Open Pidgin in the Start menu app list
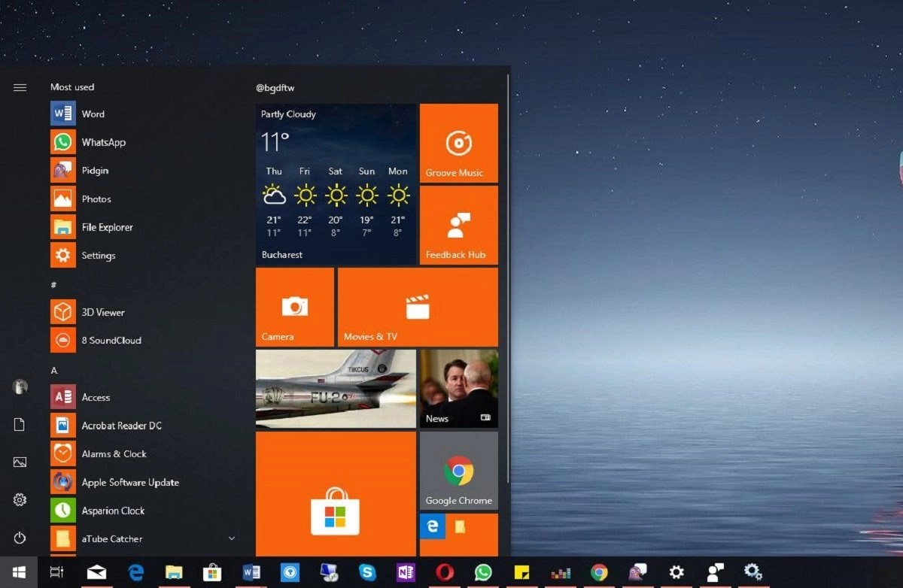 143,171
